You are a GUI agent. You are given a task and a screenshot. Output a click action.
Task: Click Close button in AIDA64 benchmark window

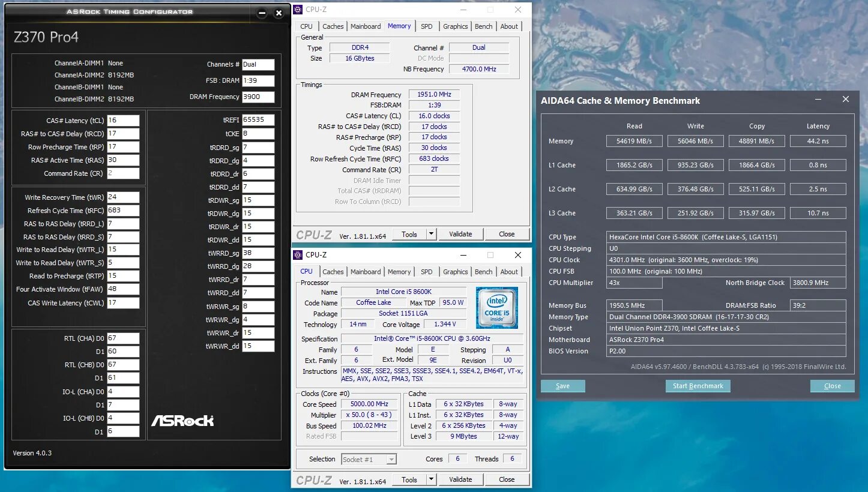tap(832, 386)
